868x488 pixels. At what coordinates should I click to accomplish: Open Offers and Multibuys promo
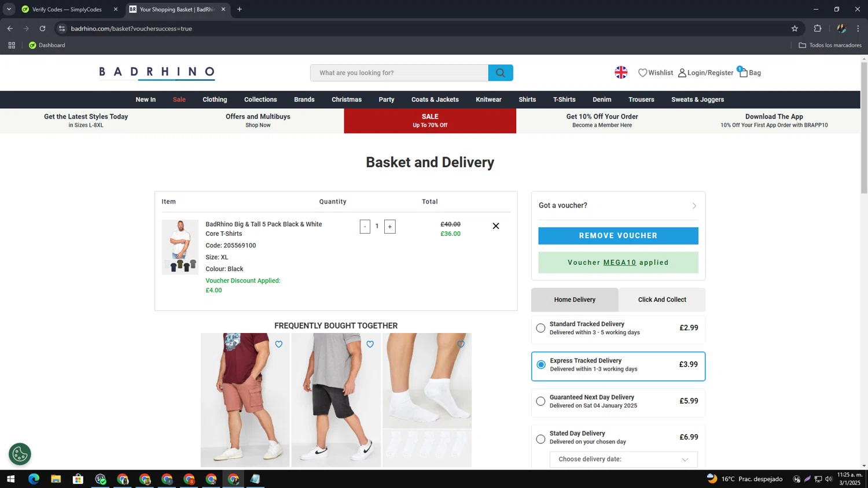pyautogui.click(x=258, y=120)
